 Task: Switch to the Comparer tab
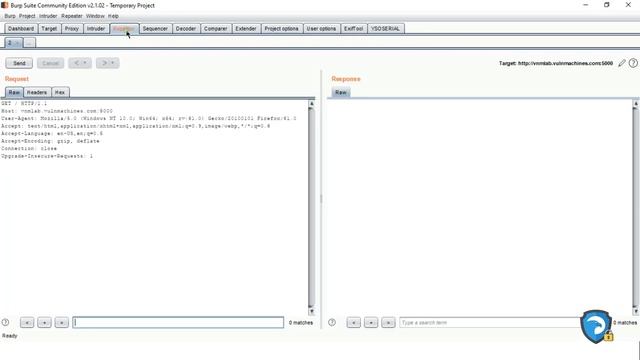tap(216, 29)
